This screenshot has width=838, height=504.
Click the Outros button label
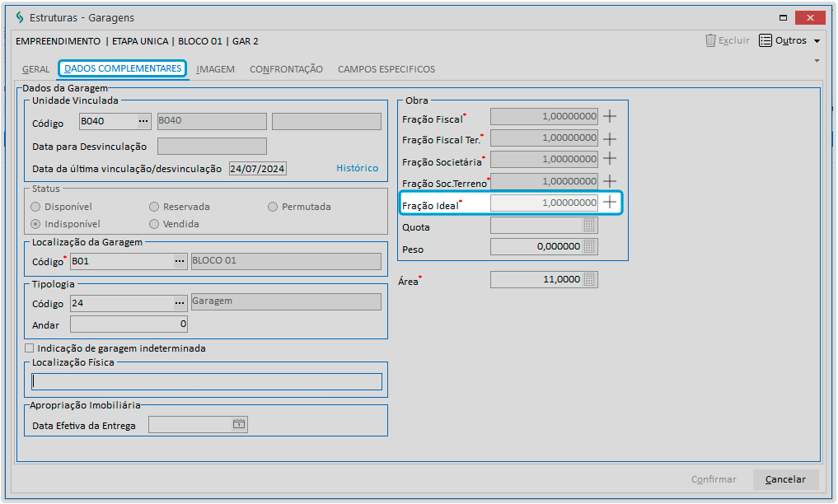[x=791, y=40]
